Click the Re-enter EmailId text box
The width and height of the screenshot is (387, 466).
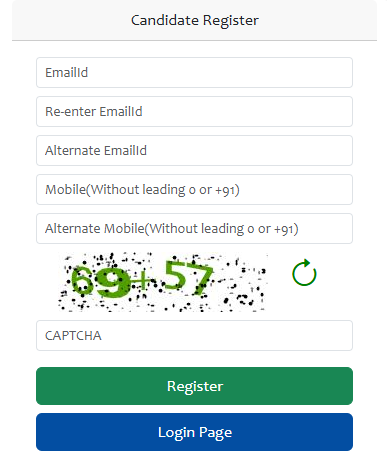tap(194, 111)
